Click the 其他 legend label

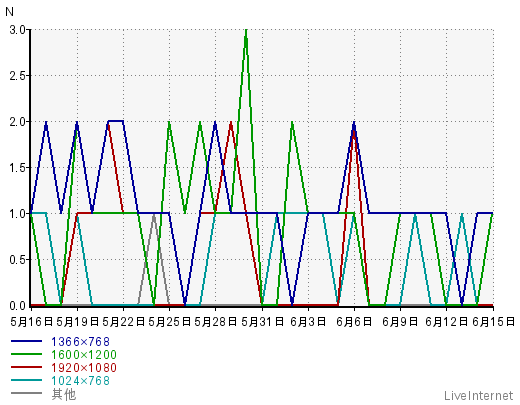[x=64, y=394]
